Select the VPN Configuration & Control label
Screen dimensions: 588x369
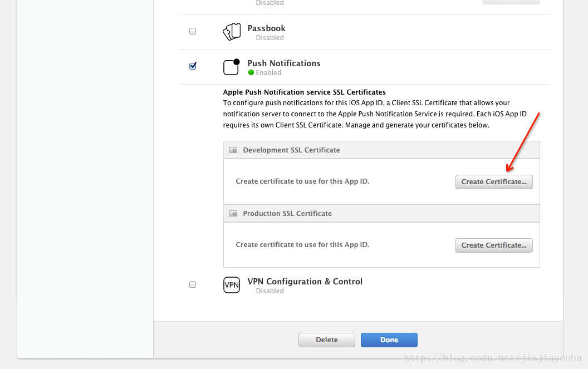pyautogui.click(x=305, y=282)
